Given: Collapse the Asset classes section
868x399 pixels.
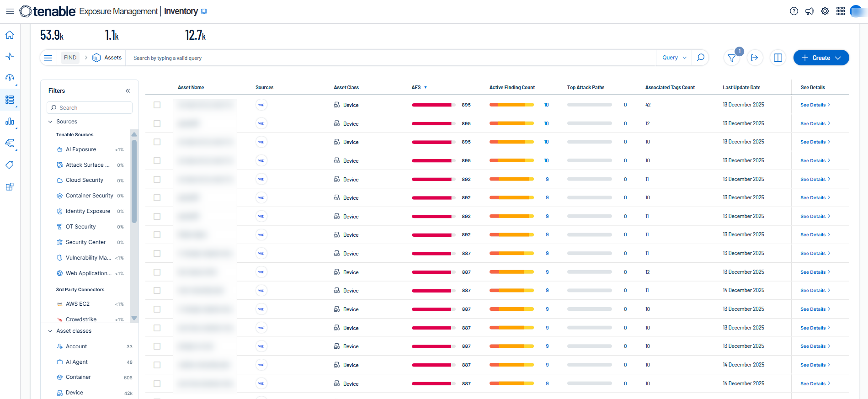Looking at the screenshot, I should 50,331.
